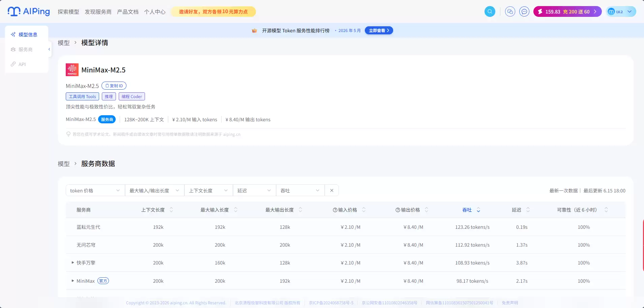Expand the user account menu chevron
The image size is (644, 308).
click(x=630, y=11)
